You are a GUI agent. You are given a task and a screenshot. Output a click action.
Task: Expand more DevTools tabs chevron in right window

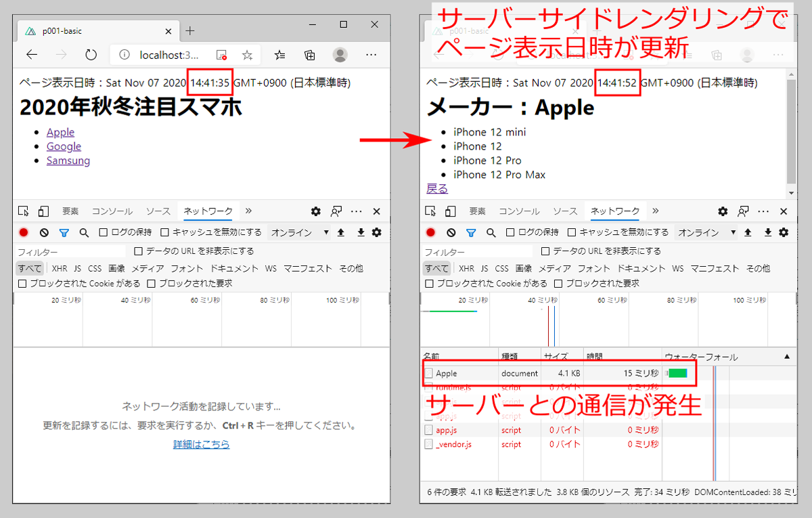click(655, 211)
